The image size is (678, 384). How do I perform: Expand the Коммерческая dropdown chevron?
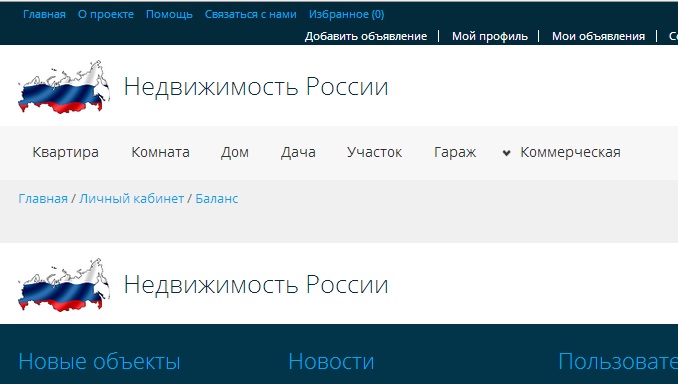[506, 153]
